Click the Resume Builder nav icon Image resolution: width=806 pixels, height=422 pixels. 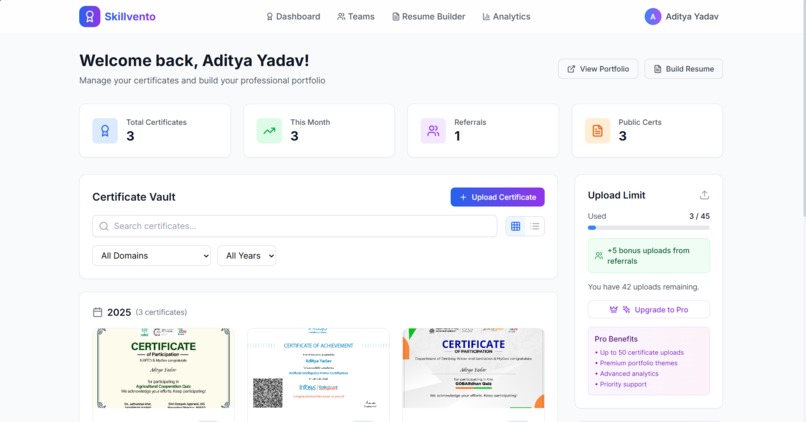(395, 16)
